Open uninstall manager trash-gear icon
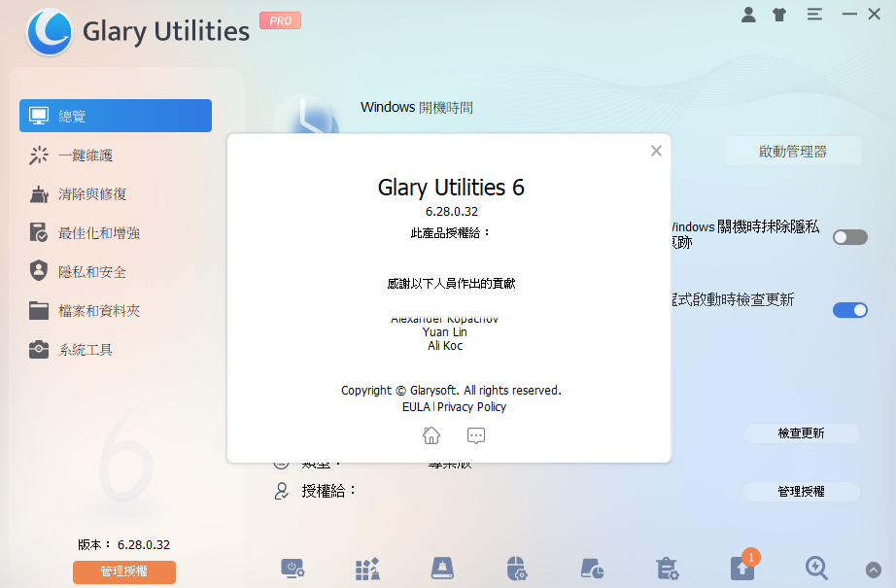Screen dimensions: 896x588 click(x=667, y=569)
